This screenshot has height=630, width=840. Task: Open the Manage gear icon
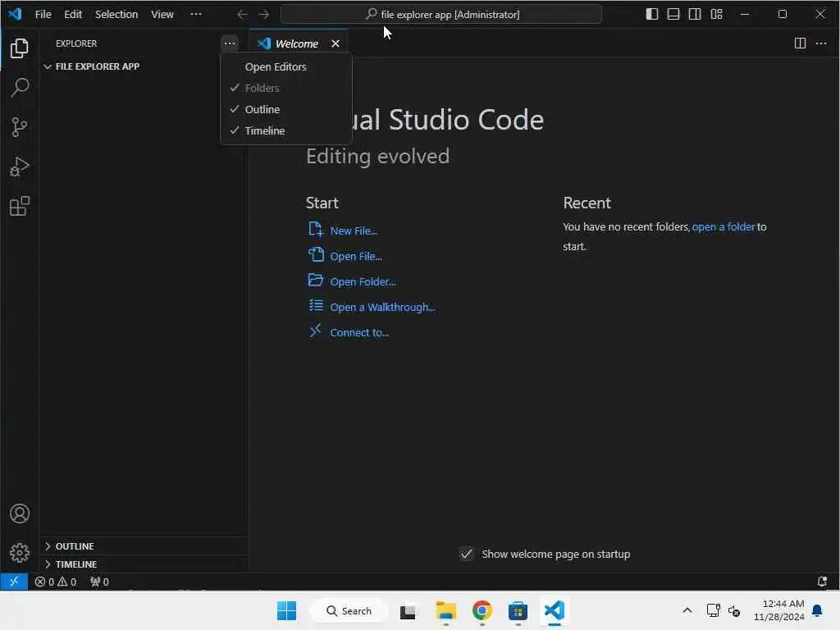20,553
